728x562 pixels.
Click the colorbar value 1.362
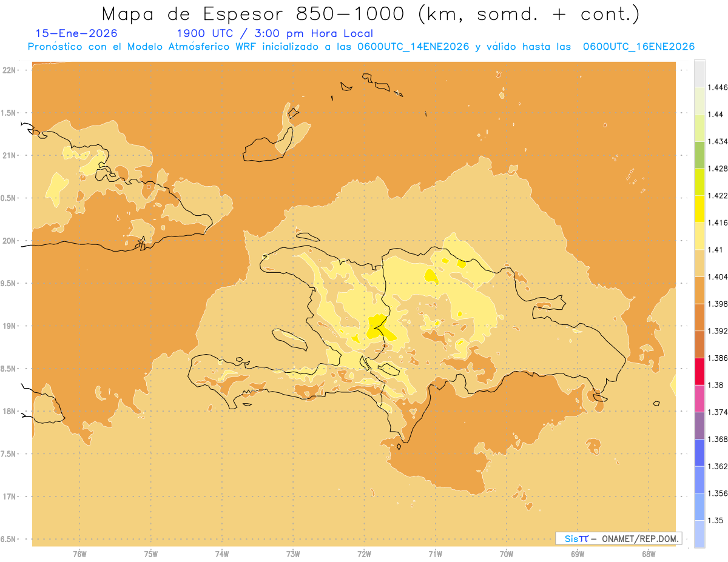click(717, 466)
